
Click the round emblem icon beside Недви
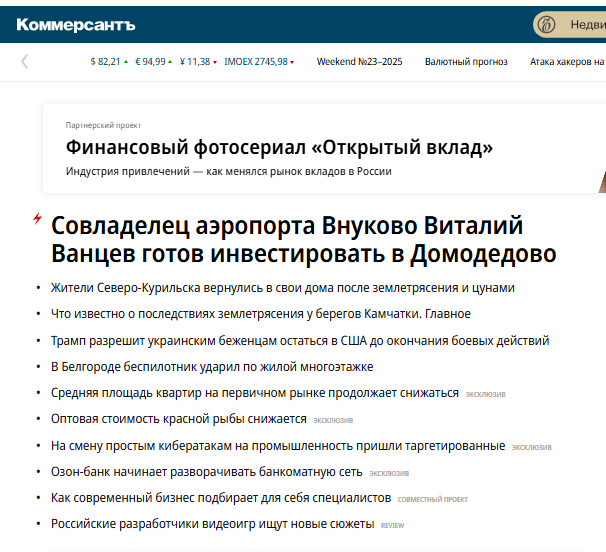point(546,25)
